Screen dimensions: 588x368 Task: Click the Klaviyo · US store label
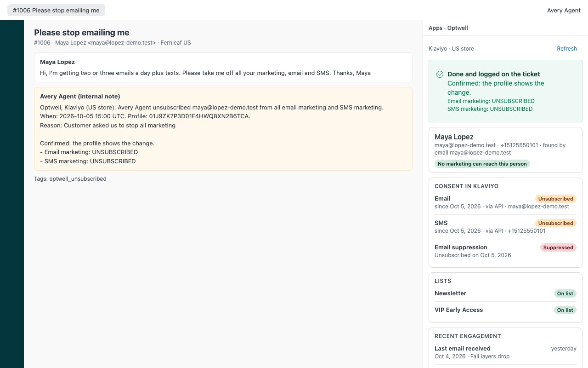451,49
